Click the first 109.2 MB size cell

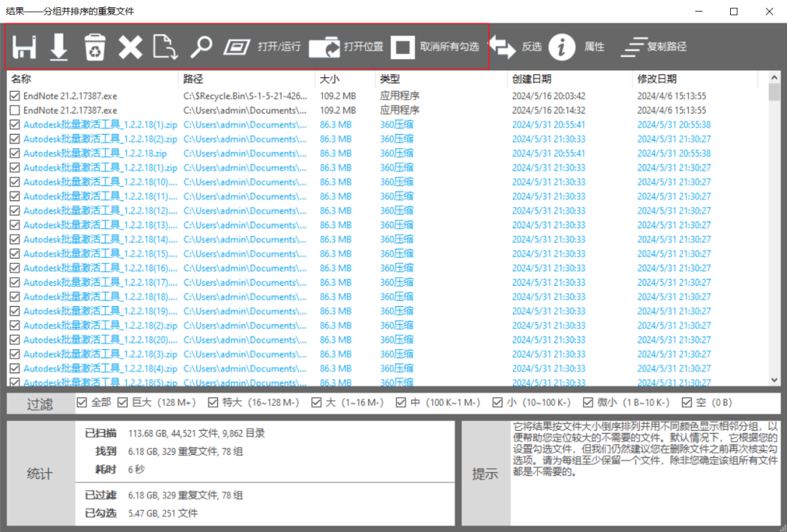338,96
